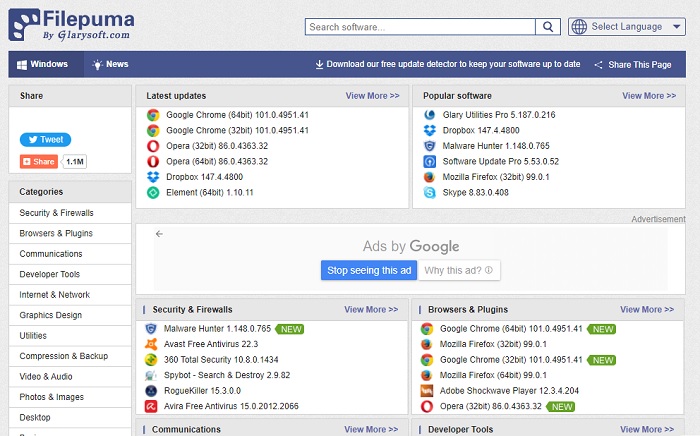Click View More in Latest updates

(x=372, y=96)
